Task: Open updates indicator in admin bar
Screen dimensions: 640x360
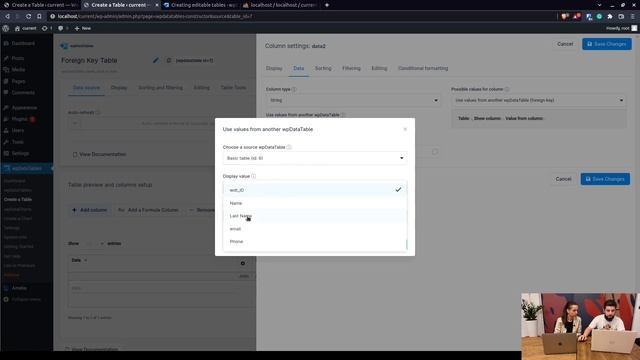Action: pos(47,28)
